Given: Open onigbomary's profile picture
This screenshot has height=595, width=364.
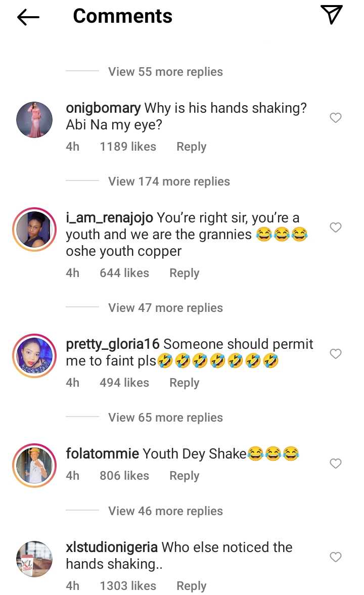Looking at the screenshot, I should [x=34, y=119].
